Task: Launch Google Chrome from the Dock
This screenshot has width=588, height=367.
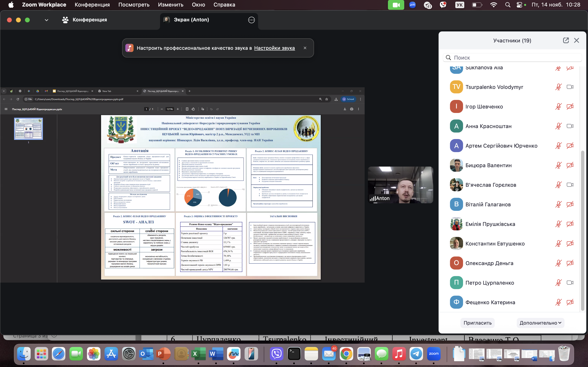Action: pos(346,354)
